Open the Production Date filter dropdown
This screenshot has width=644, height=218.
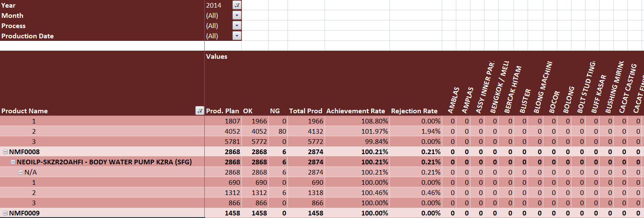[237, 36]
